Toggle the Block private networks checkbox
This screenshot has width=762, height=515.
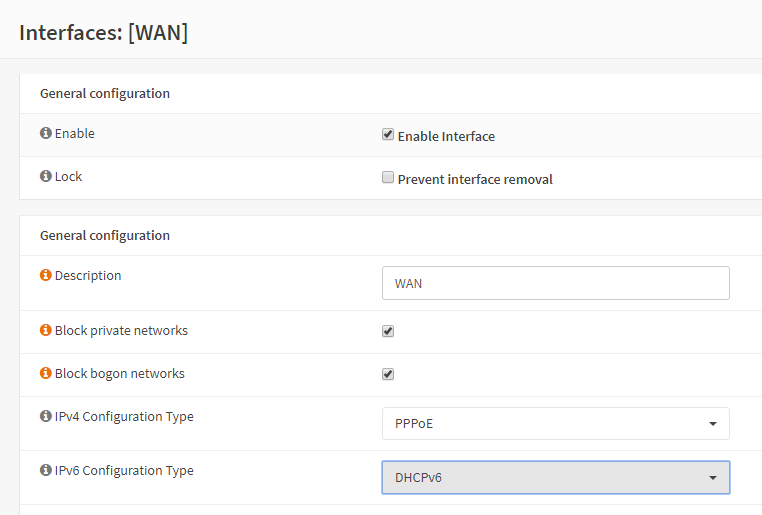click(x=388, y=331)
